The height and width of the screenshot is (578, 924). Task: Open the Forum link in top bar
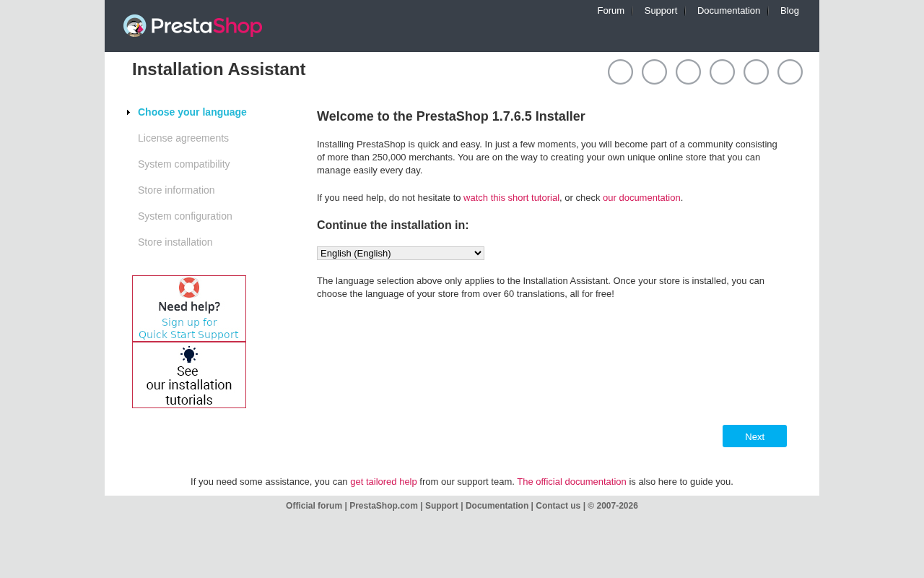point(611,11)
